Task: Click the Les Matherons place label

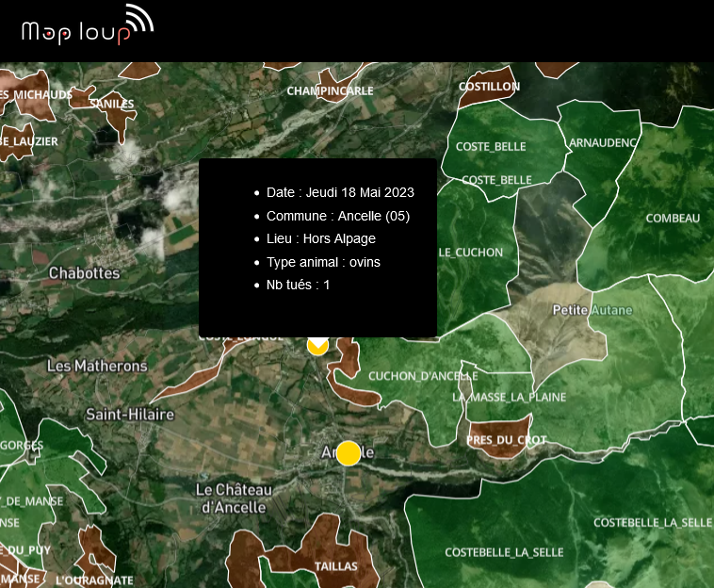Action: click(x=97, y=366)
